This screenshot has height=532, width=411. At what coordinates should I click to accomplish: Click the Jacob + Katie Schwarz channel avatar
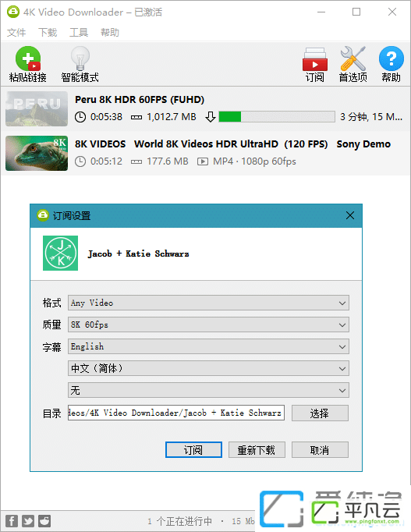point(60,253)
